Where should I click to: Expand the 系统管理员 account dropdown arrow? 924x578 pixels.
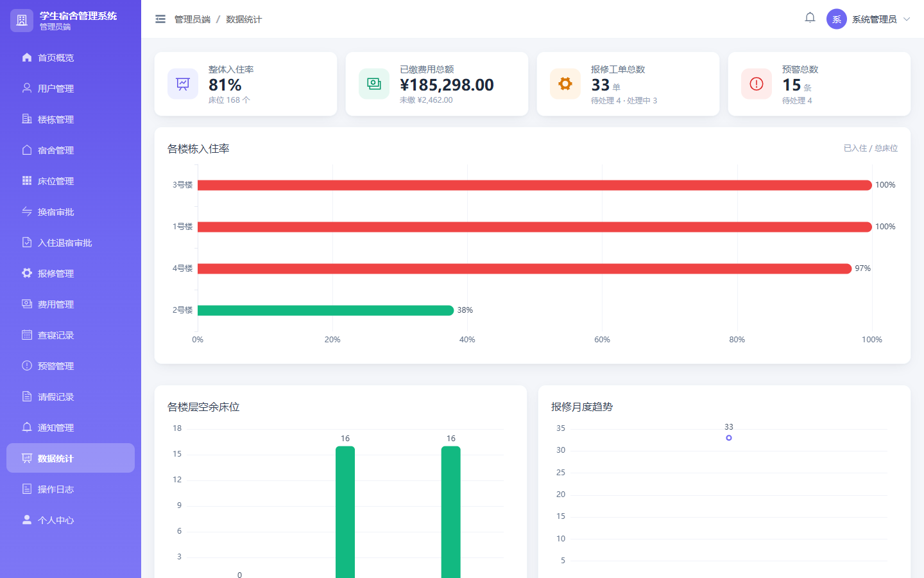(x=907, y=19)
